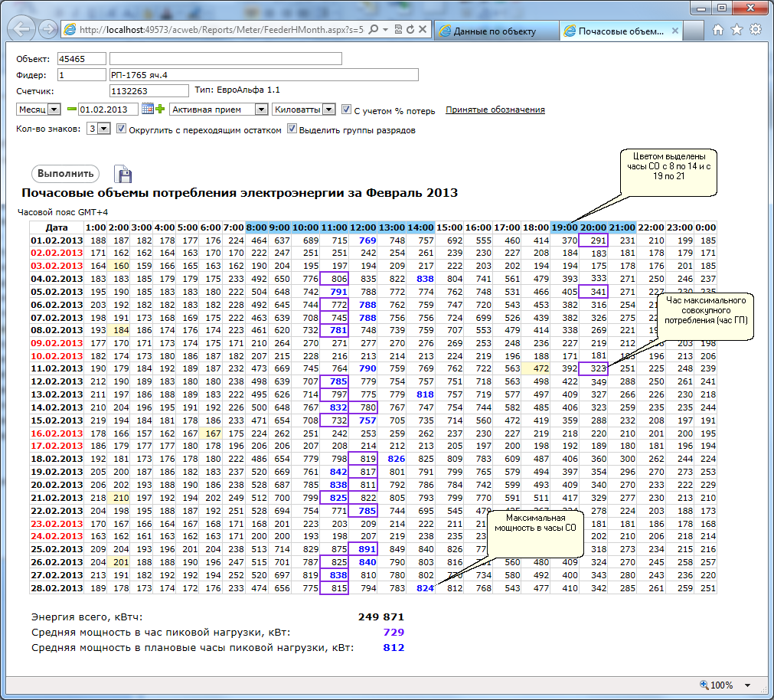Open the zoom level dropdown arrow
Screen dimensions: 774x700
[747, 685]
